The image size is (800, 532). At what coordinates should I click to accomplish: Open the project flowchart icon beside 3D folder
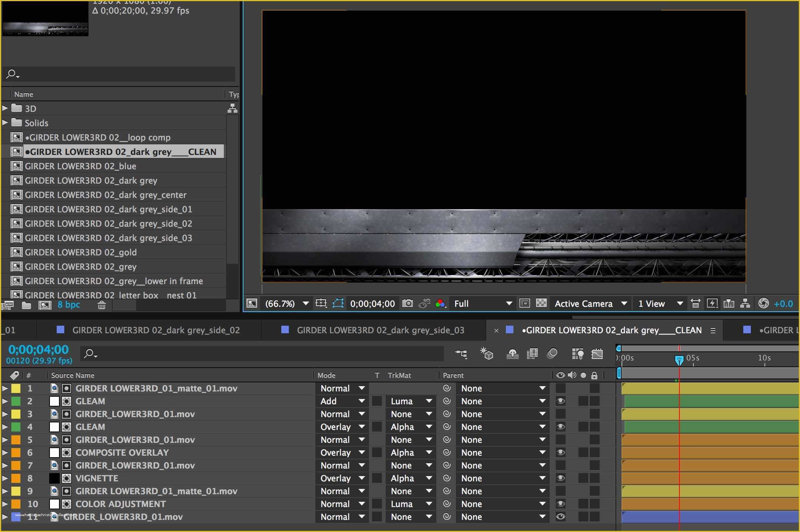(x=233, y=108)
